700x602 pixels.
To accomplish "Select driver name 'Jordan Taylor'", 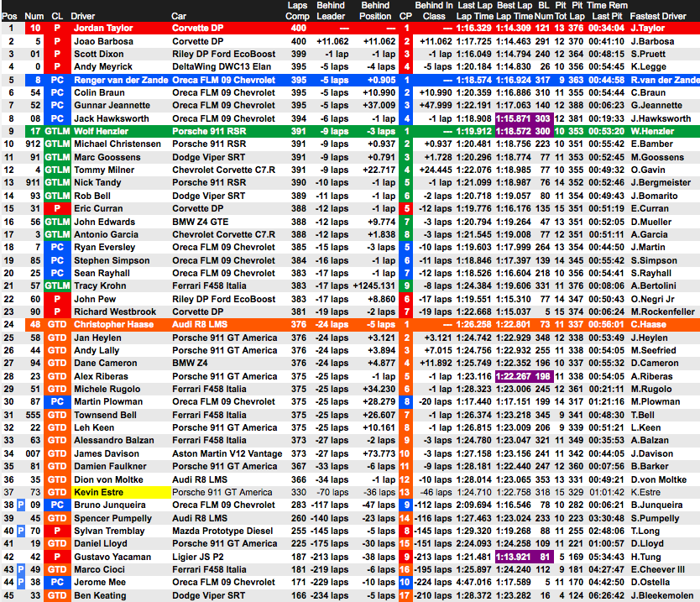I will [103, 29].
